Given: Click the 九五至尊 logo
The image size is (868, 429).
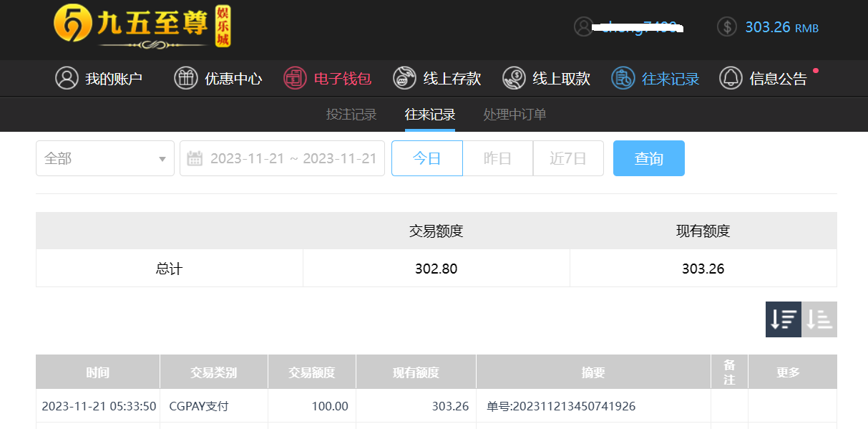Looking at the screenshot, I should point(142,27).
